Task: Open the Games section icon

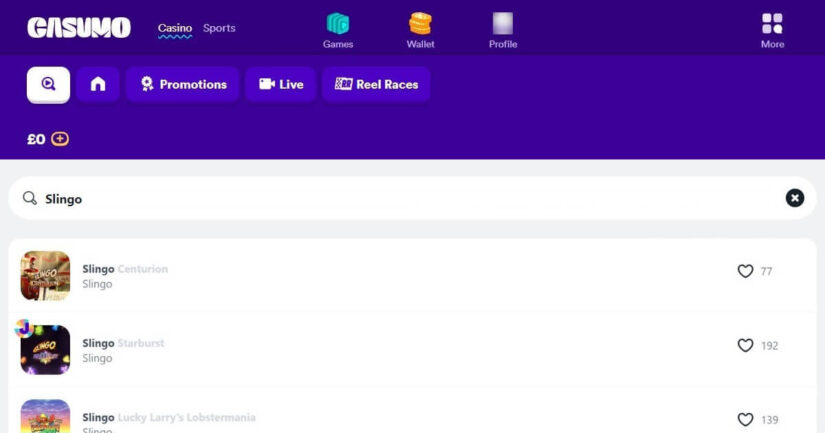Action: click(x=338, y=24)
